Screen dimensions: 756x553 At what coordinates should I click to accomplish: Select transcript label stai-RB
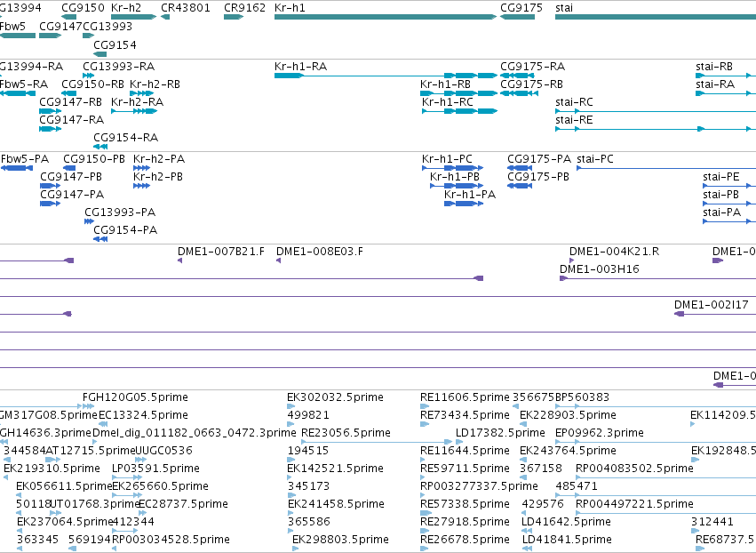(x=714, y=66)
